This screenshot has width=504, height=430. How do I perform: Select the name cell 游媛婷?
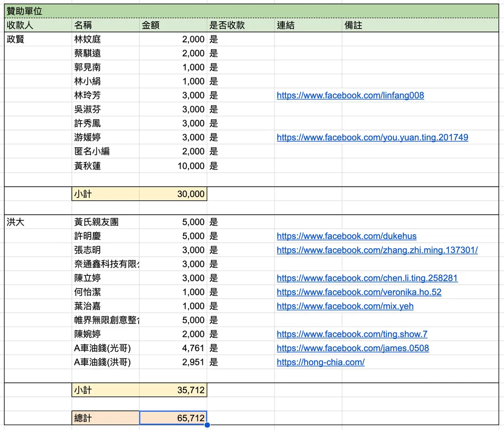pyautogui.click(x=105, y=137)
